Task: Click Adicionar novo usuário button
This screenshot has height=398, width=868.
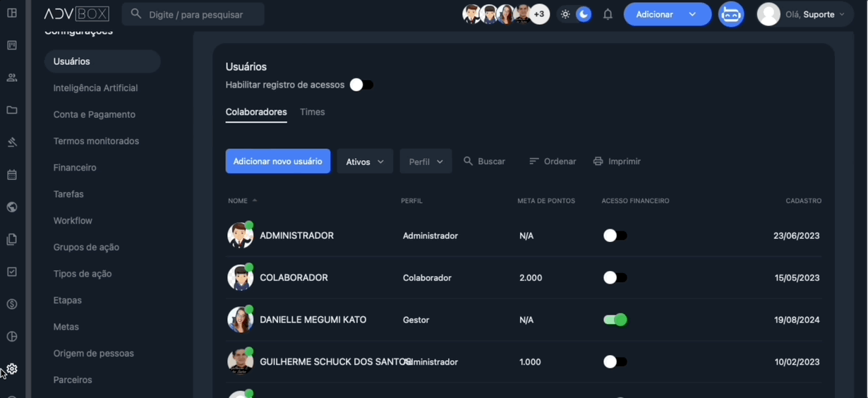Action: pos(278,162)
